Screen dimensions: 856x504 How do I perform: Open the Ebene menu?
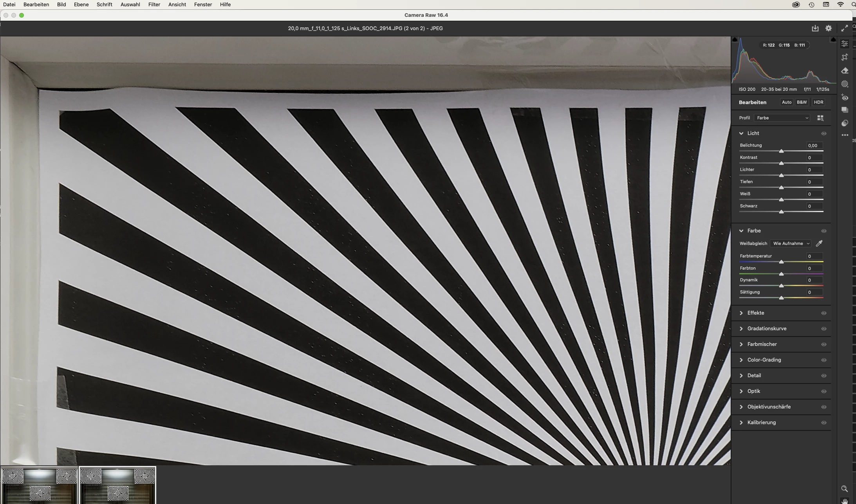coord(81,4)
